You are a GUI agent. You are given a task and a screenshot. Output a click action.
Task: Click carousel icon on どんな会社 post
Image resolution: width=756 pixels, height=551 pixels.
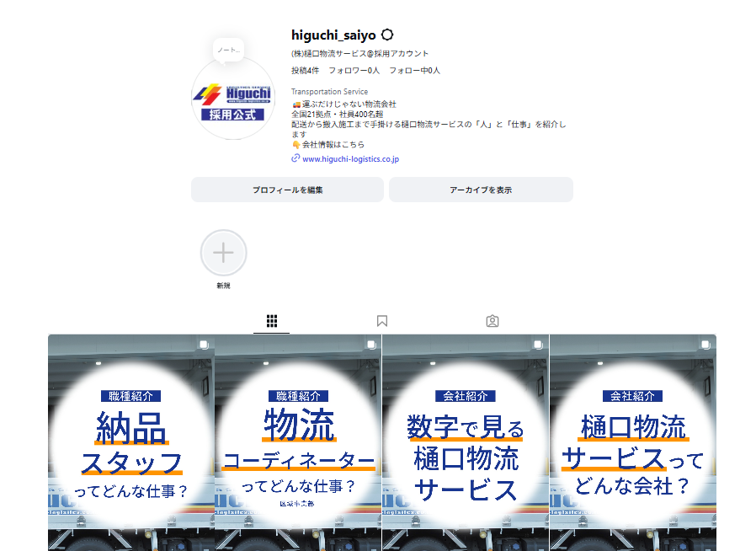(x=705, y=344)
